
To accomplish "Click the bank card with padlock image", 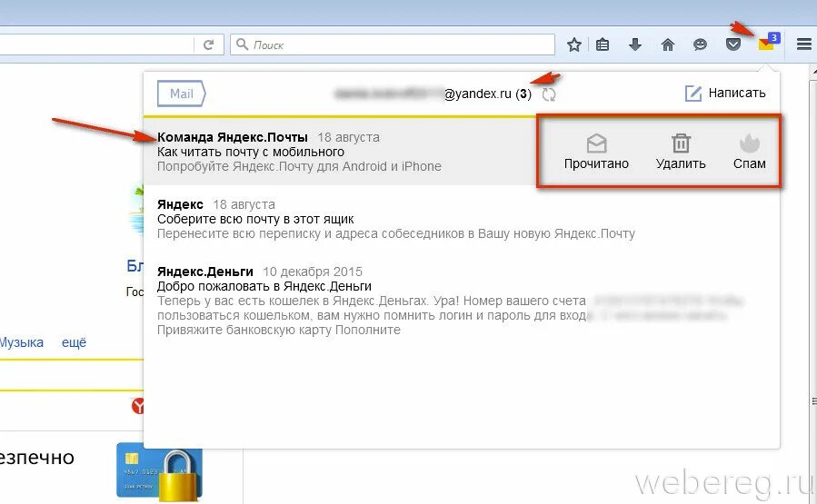I will 159,471.
